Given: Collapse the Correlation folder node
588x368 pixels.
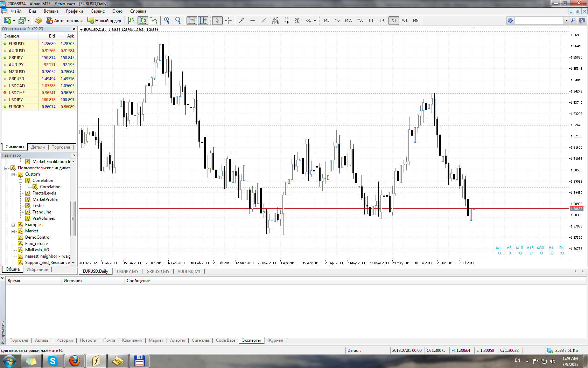Looking at the screenshot, I should [x=21, y=180].
